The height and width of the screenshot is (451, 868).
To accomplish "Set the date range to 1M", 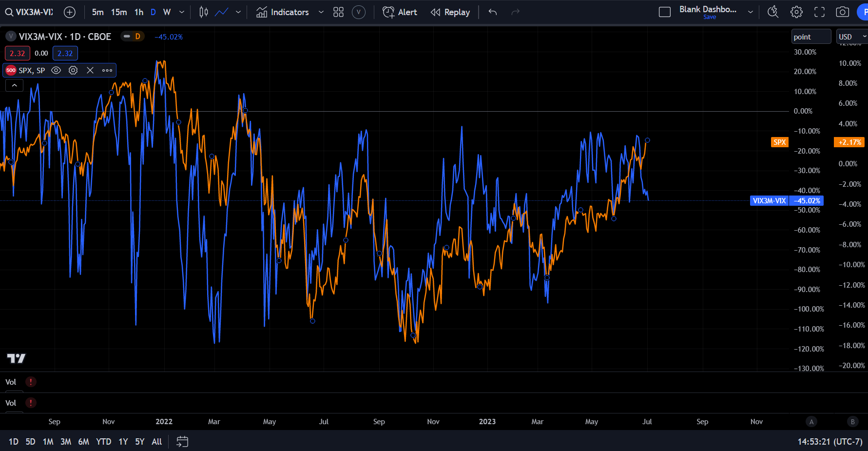I will coord(48,442).
